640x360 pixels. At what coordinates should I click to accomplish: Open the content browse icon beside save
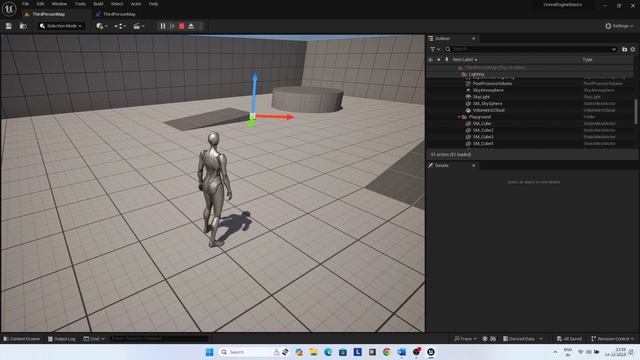tap(23, 26)
